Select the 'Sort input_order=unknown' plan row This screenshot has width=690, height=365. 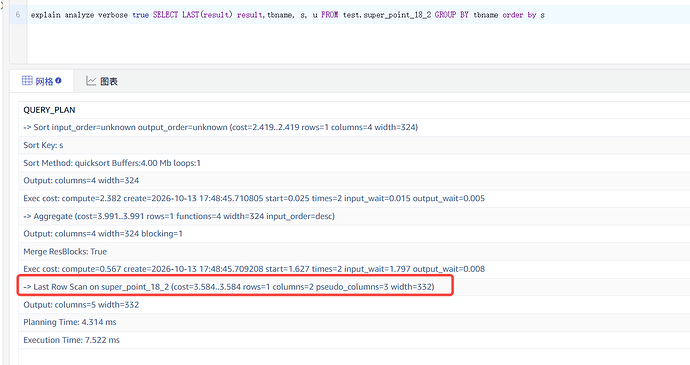[x=354, y=127]
